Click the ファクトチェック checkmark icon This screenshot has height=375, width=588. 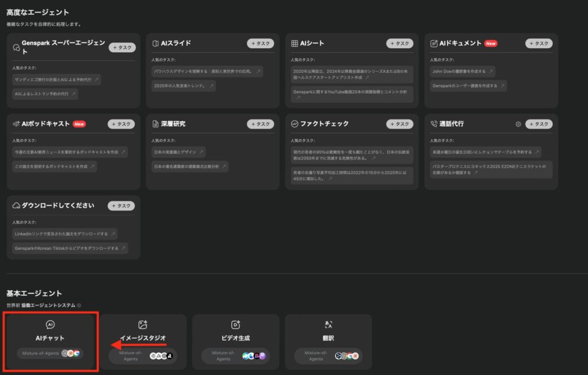[295, 123]
